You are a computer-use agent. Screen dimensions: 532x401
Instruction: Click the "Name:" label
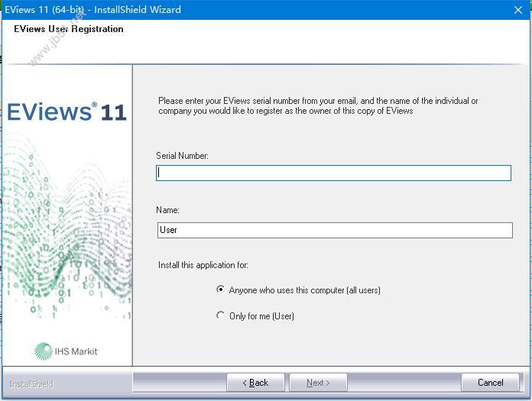167,210
